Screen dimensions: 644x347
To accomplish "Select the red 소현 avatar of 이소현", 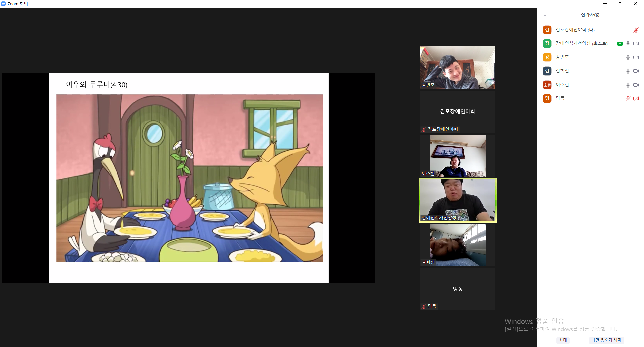I will tap(547, 85).
